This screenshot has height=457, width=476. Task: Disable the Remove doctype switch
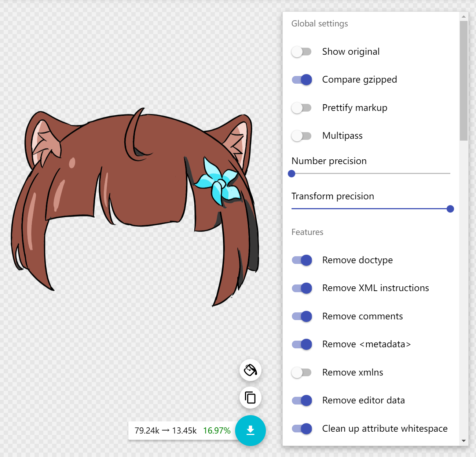pyautogui.click(x=301, y=260)
